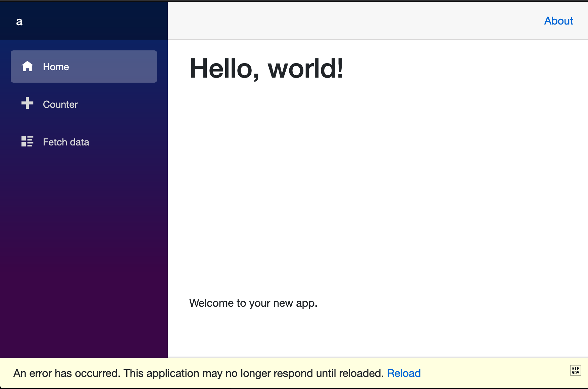588x389 pixels.
Task: Click the "Welcome to your new app." text
Action: (x=253, y=303)
